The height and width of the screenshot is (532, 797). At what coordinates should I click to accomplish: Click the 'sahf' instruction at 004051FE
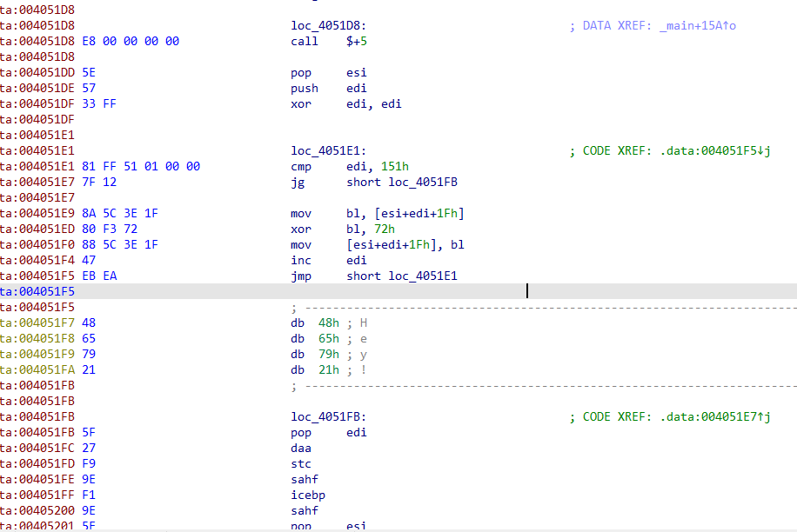tap(305, 480)
